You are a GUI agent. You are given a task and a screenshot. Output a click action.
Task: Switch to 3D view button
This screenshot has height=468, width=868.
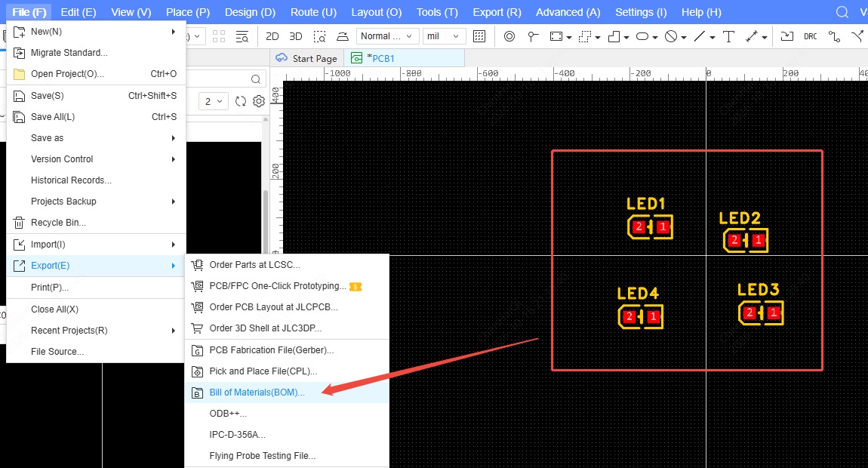click(296, 36)
